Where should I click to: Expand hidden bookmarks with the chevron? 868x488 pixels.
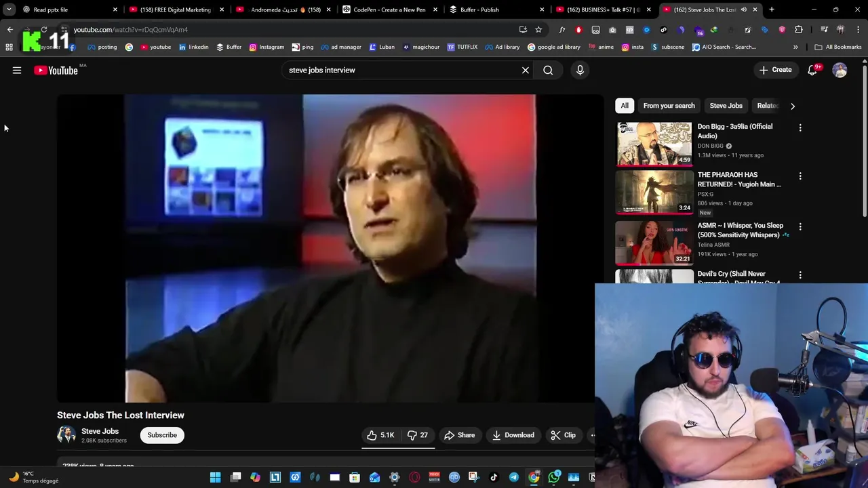795,47
